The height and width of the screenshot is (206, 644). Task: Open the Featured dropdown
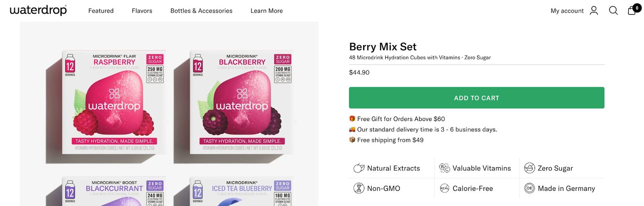coord(101,11)
